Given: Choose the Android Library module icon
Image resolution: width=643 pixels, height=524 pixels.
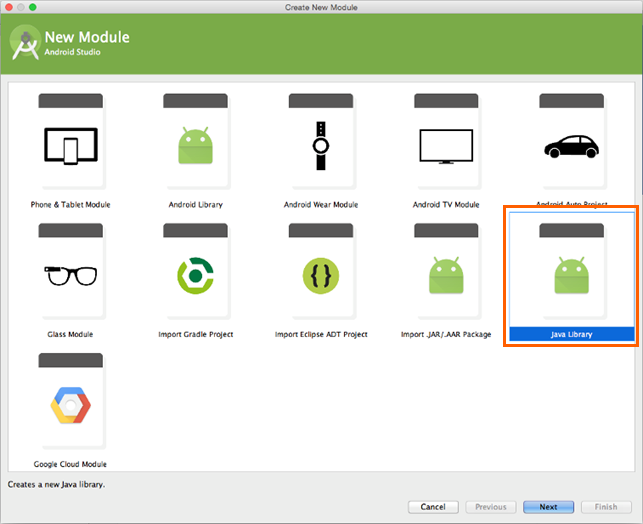Looking at the screenshot, I should pyautogui.click(x=196, y=146).
